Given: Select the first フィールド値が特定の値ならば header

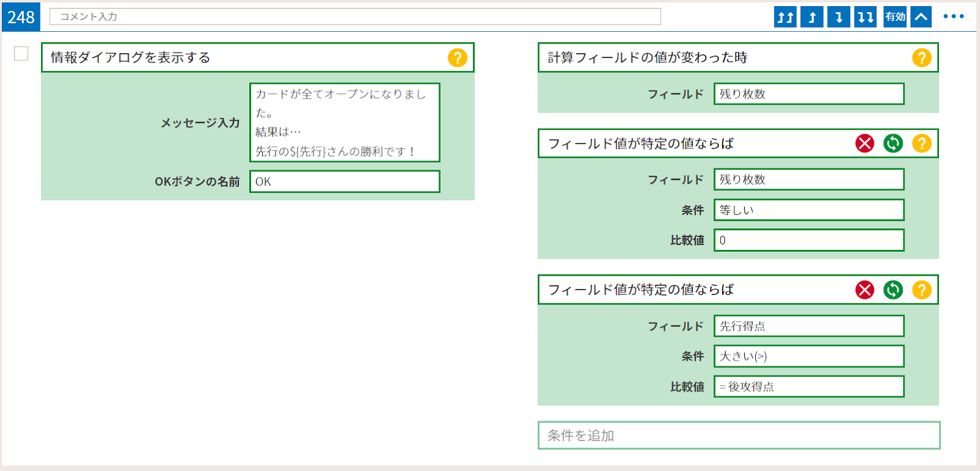Looking at the screenshot, I should [x=738, y=143].
